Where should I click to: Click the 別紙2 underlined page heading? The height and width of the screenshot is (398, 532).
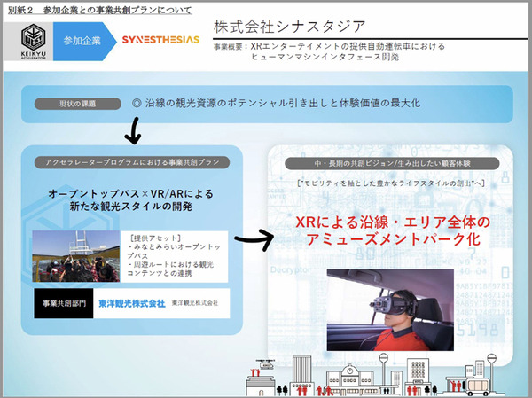tap(89, 7)
